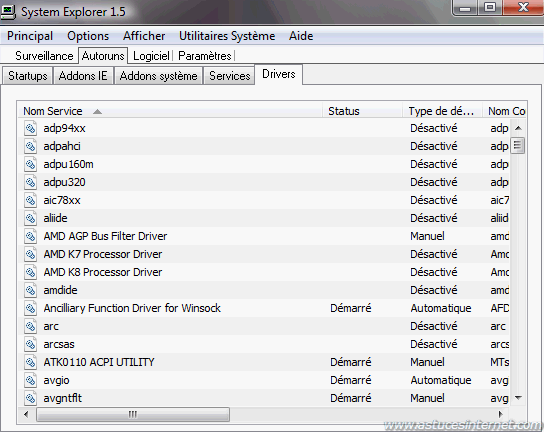This screenshot has width=544, height=432.
Task: Select the icon beside avgio driver
Action: (x=31, y=380)
